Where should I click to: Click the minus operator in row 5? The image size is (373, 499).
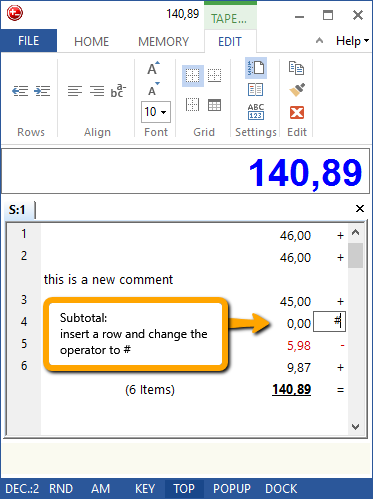pyautogui.click(x=342, y=346)
